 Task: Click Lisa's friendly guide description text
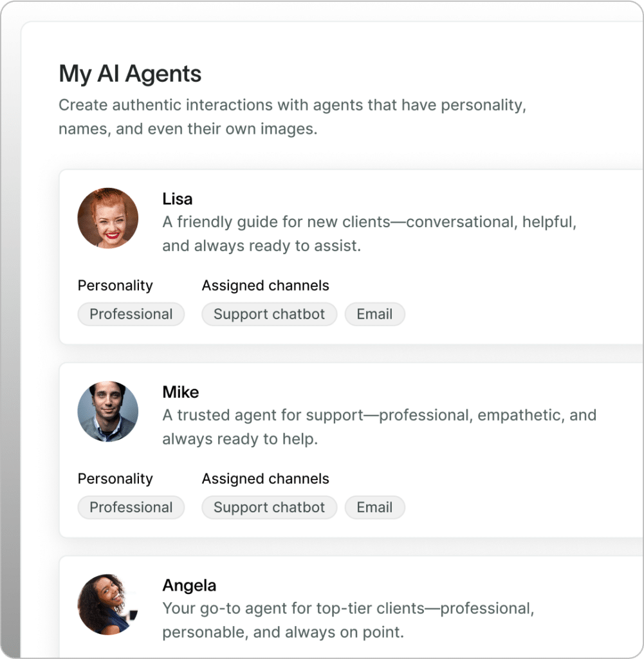pyautogui.click(x=369, y=234)
